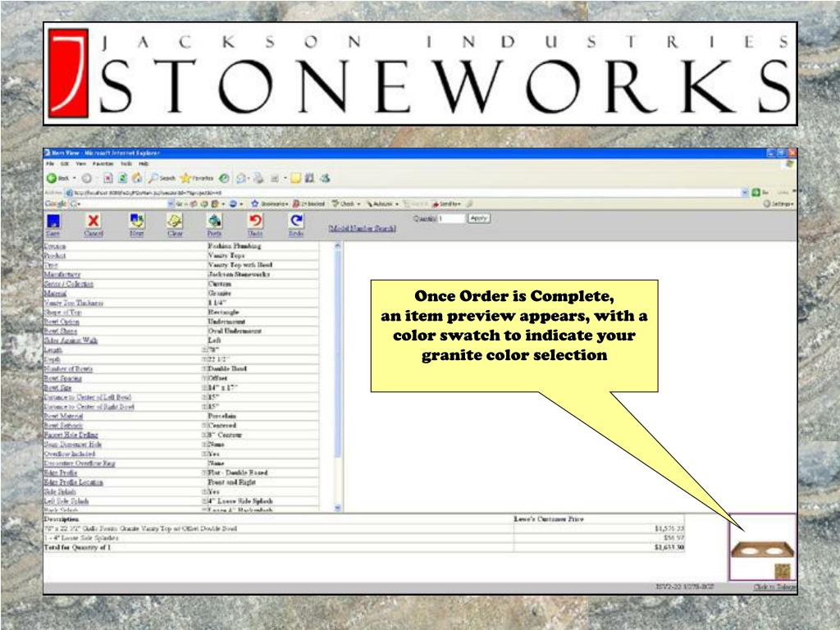Image resolution: width=840 pixels, height=630 pixels.
Task: Open the Edit menu
Action: click(65, 163)
